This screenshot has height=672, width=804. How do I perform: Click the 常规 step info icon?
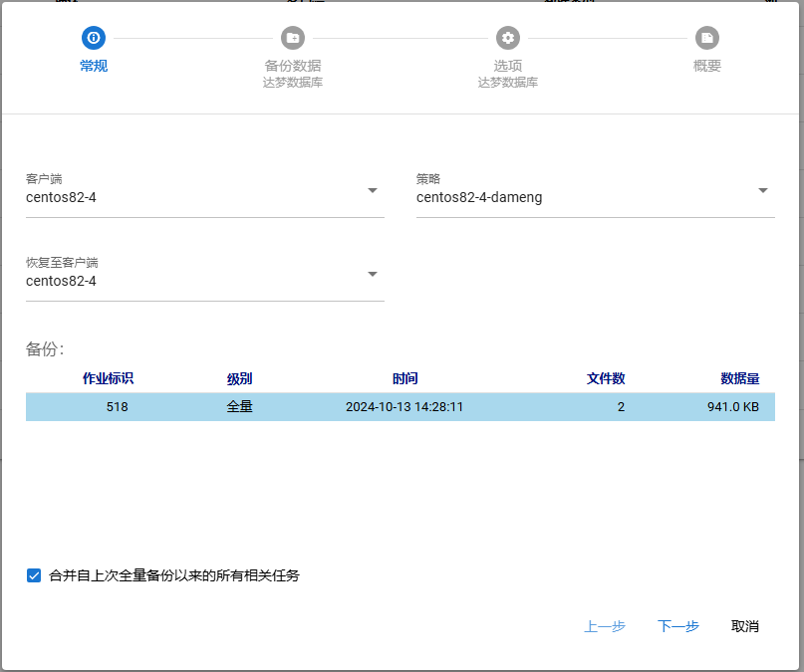[x=94, y=38]
